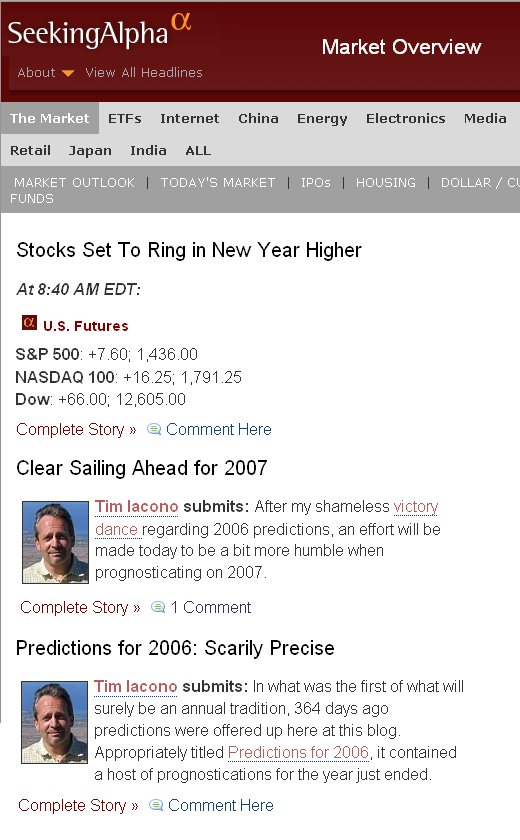Click the SeekingAlpha logo
This screenshot has height=840, width=520.
[x=100, y=31]
